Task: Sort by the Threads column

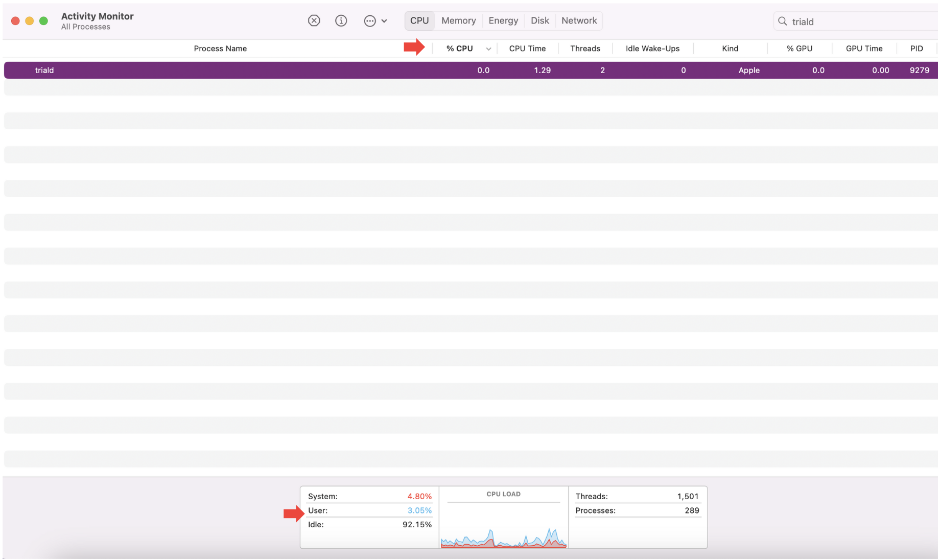Action: coord(585,49)
